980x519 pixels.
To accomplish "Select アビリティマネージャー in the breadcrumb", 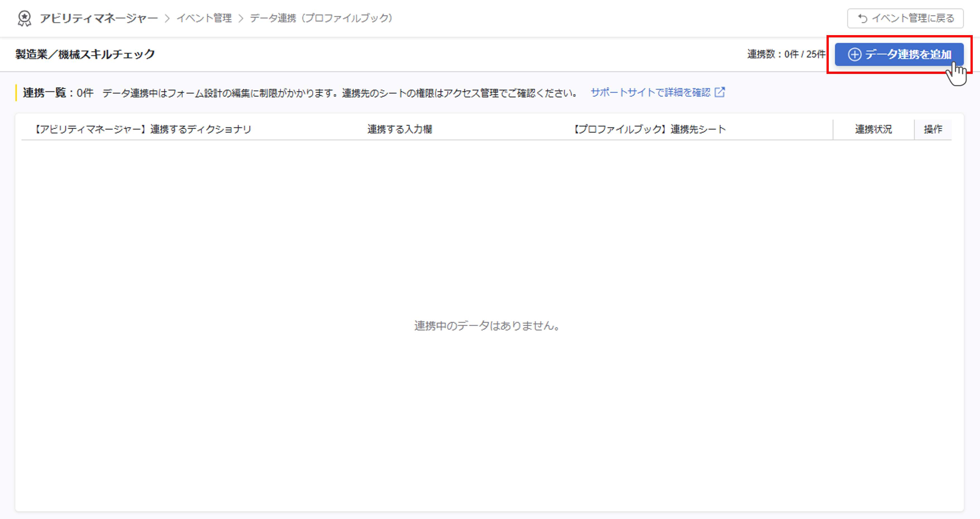I will click(x=99, y=18).
